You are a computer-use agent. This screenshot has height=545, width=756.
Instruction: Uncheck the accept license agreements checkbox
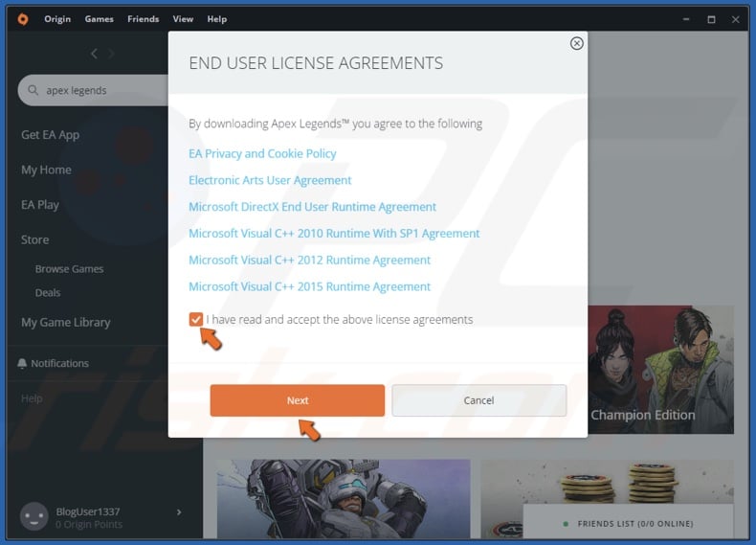pyautogui.click(x=195, y=319)
